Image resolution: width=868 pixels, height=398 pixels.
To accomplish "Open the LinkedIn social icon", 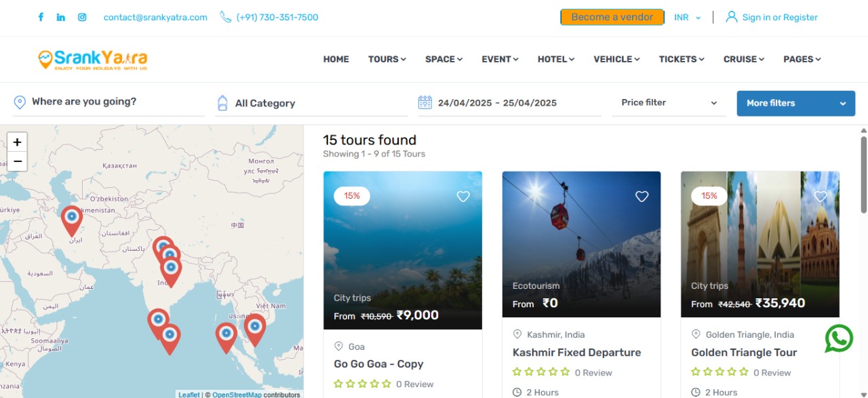I will click(x=61, y=18).
